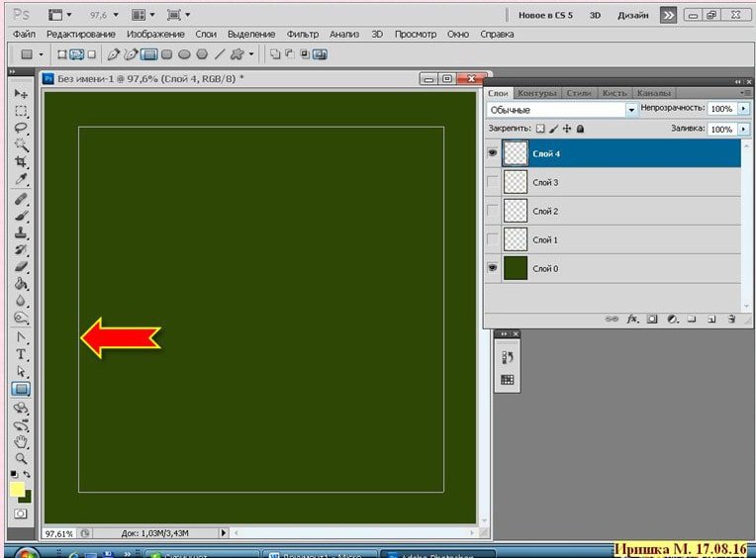Select the Слой 2 layer thumbnail
Image resolution: width=756 pixels, height=558 pixels.
[x=517, y=211]
